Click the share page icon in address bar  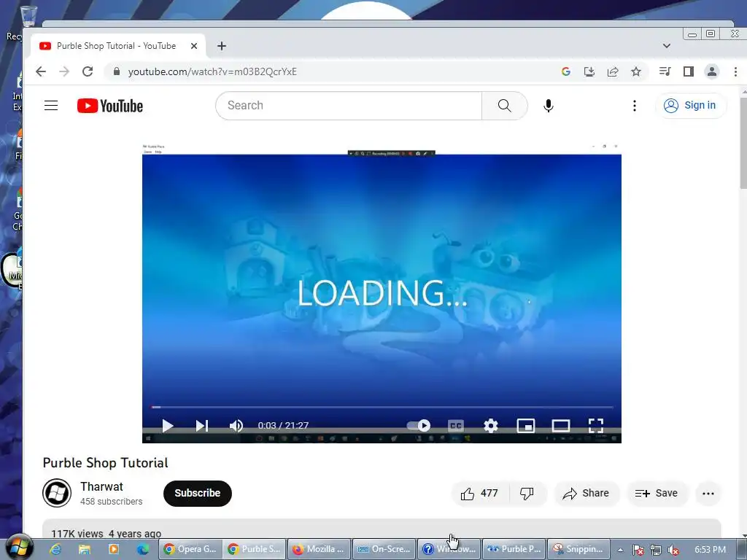coord(613,71)
